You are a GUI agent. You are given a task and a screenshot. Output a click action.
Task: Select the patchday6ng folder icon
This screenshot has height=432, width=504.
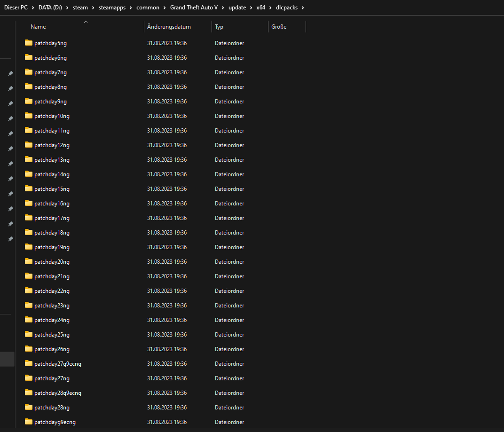pyautogui.click(x=29, y=57)
